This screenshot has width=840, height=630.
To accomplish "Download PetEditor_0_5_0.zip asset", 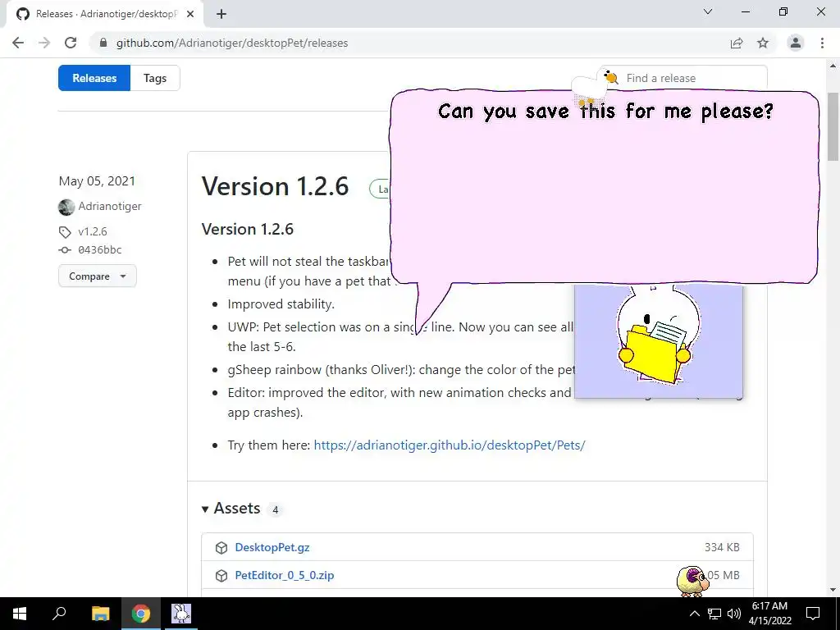I will click(285, 575).
